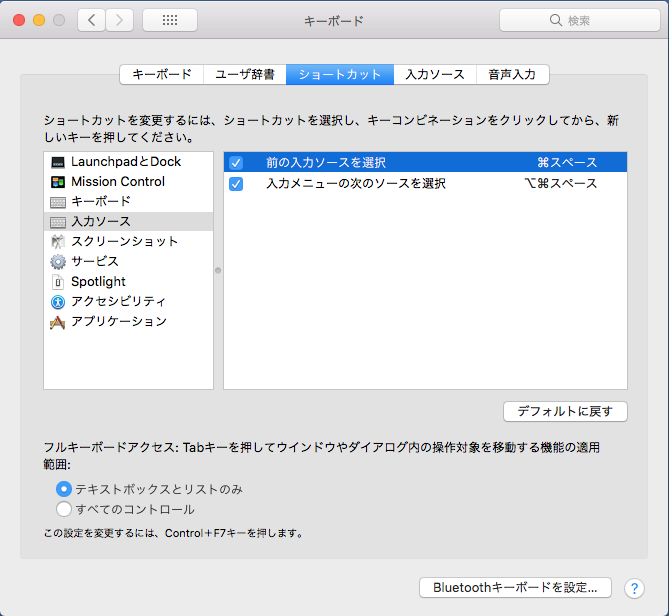669x616 pixels.
Task: Select すべてのコントロール radio button
Action: tap(64, 509)
